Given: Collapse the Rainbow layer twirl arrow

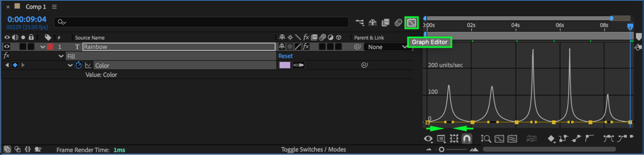Looking at the screenshot, I should pos(43,47).
